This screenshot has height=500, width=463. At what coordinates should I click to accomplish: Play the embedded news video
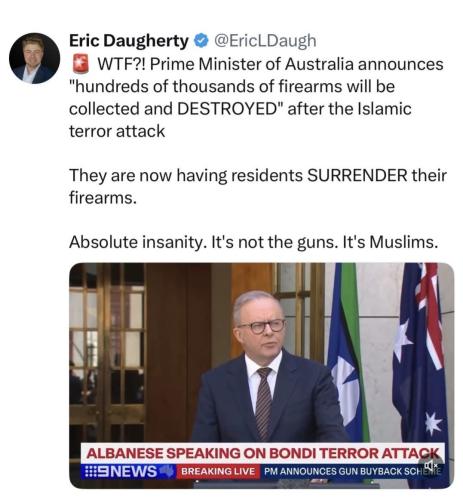261,376
